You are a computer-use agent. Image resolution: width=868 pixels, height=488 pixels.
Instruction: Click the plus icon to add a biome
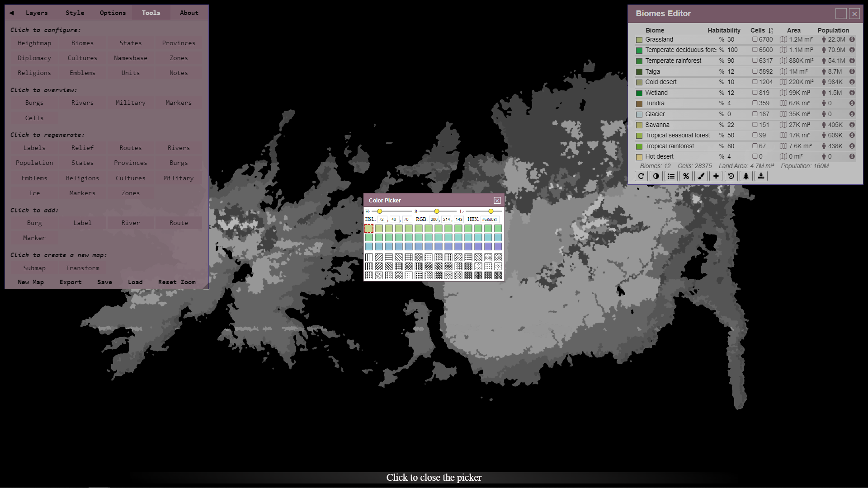716,176
